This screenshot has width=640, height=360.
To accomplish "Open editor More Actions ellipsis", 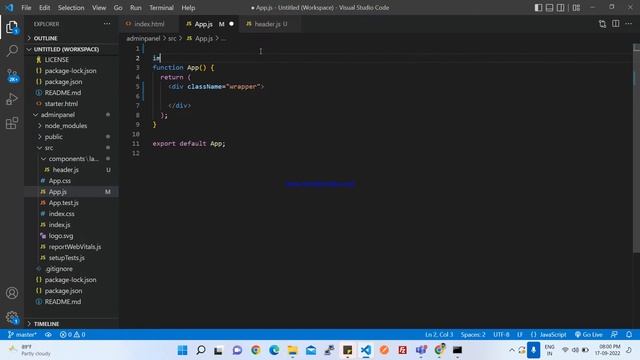I will (x=629, y=24).
